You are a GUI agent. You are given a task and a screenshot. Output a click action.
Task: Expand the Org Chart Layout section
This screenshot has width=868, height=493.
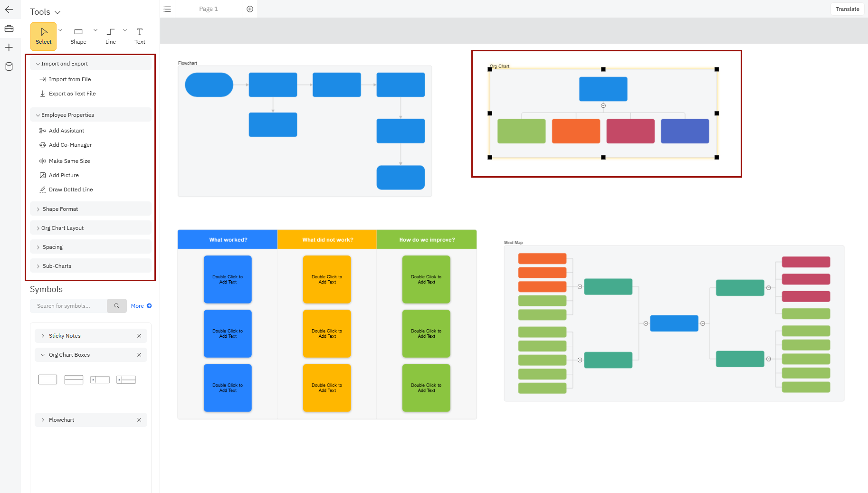pyautogui.click(x=62, y=228)
